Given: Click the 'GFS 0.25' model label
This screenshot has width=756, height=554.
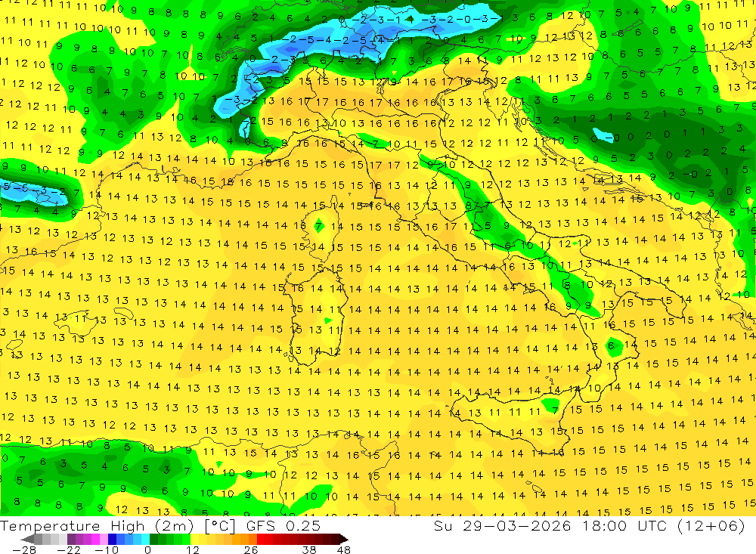Looking at the screenshot, I should (283, 526).
